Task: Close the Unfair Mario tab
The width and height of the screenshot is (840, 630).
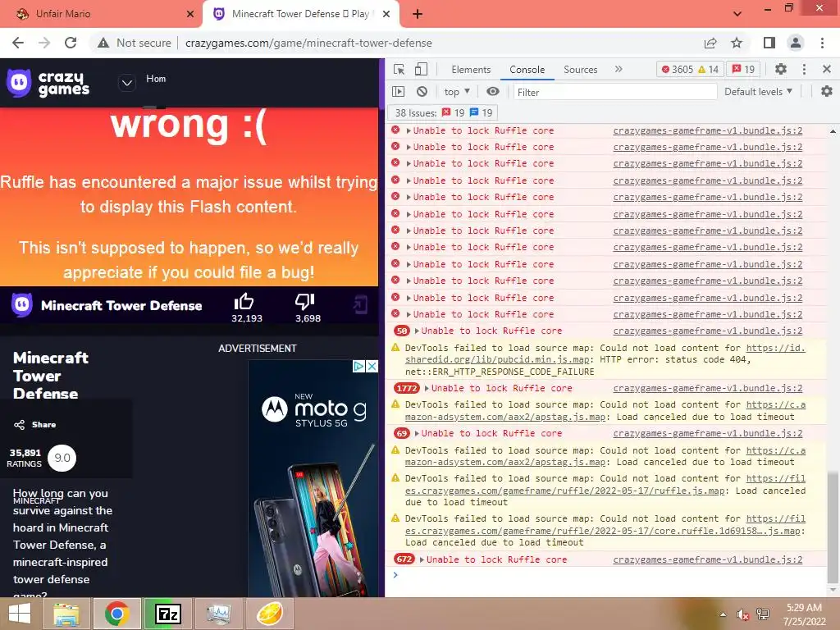Action: click(x=190, y=14)
